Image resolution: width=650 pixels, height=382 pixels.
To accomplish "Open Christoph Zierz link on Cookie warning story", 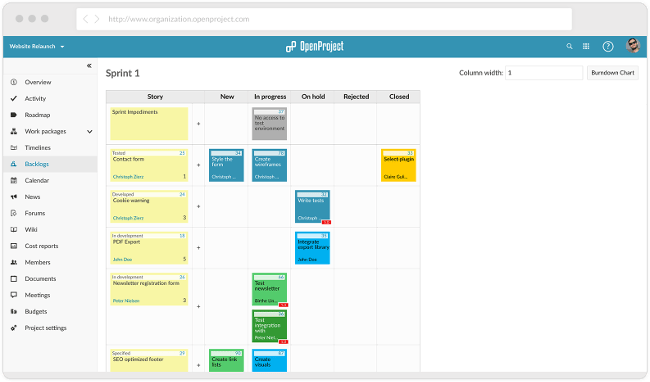I will click(x=128, y=218).
